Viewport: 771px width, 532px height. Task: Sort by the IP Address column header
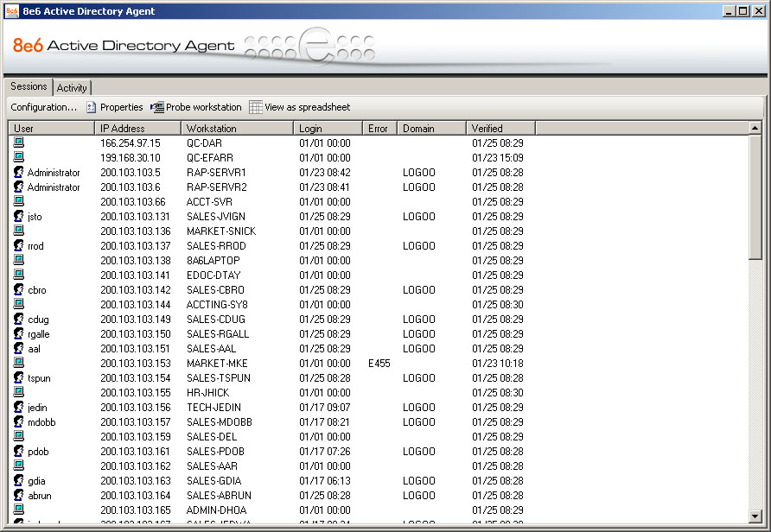137,128
